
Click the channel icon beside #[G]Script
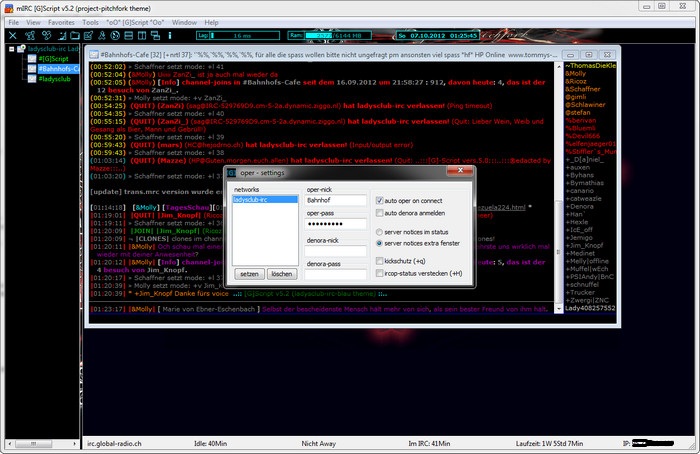[32, 58]
